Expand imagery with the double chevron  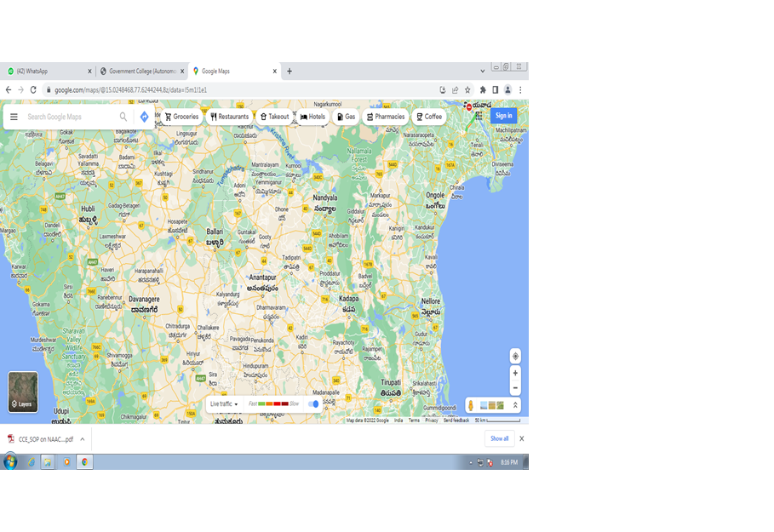coord(515,405)
